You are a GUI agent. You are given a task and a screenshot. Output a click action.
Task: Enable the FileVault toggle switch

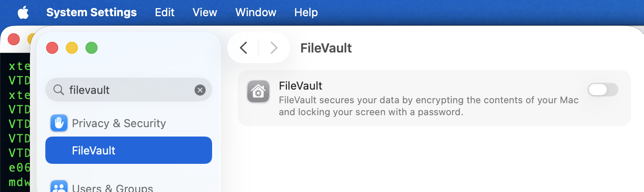point(603,90)
